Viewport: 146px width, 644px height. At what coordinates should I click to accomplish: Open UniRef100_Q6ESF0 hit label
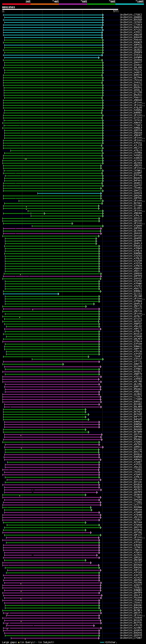(131, 613)
